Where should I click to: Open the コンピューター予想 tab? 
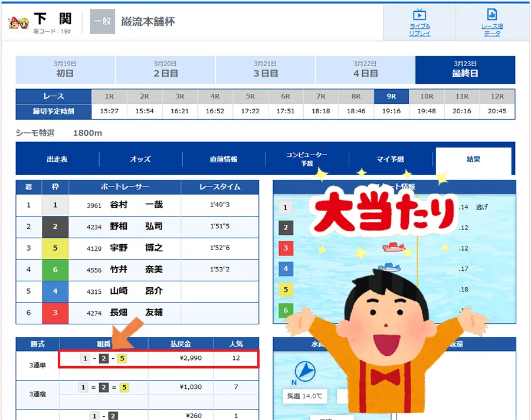pos(307,159)
